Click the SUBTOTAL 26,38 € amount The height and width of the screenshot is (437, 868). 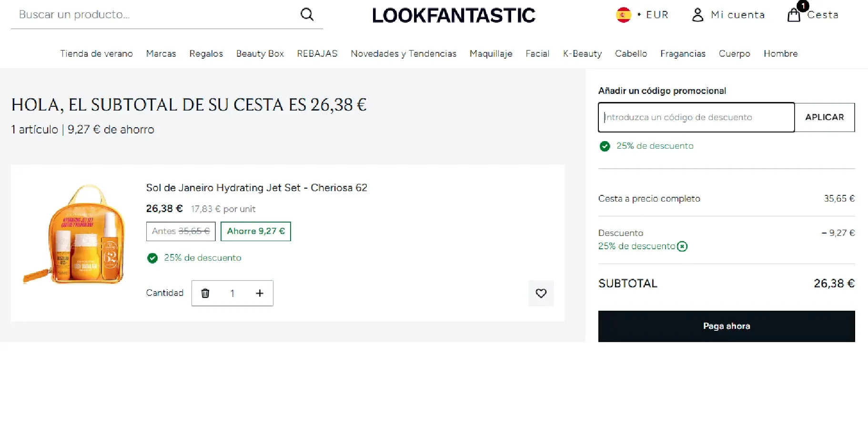(834, 284)
